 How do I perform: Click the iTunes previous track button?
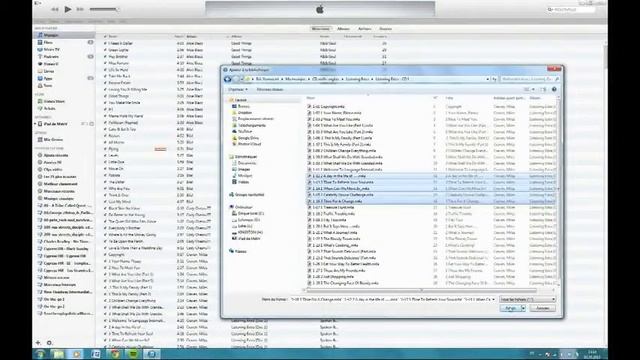[x=55, y=9]
